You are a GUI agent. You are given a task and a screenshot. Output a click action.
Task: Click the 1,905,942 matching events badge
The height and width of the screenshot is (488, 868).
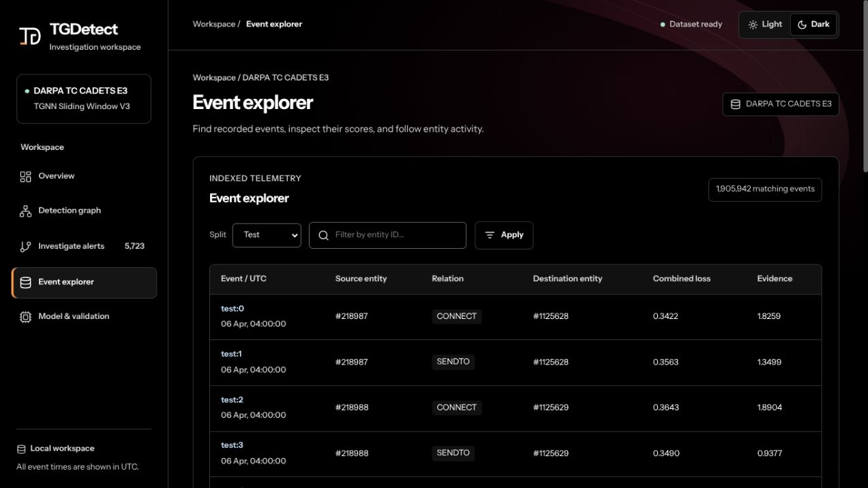point(765,189)
